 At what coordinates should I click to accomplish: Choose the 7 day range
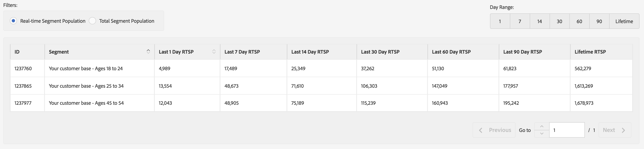point(520,21)
